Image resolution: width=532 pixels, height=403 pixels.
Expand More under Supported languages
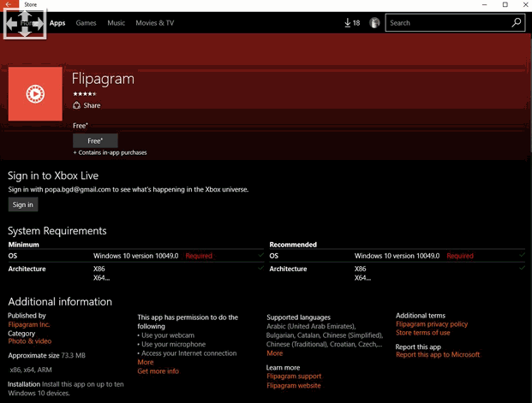274,353
